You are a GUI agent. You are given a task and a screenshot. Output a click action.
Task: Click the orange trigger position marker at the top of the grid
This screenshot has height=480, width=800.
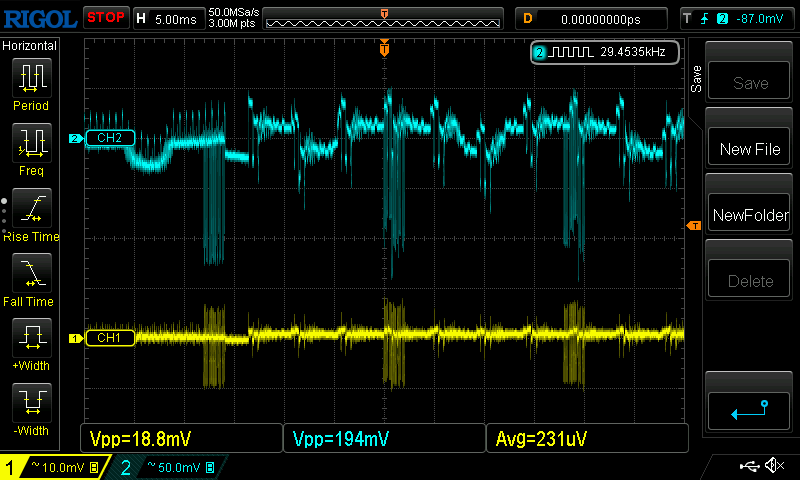[x=384, y=49]
